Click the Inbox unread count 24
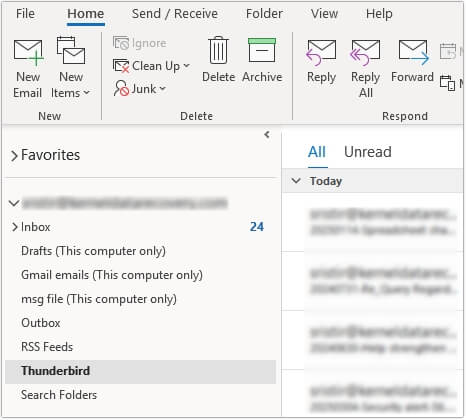Screen dimensions: 466x420 pos(257,227)
